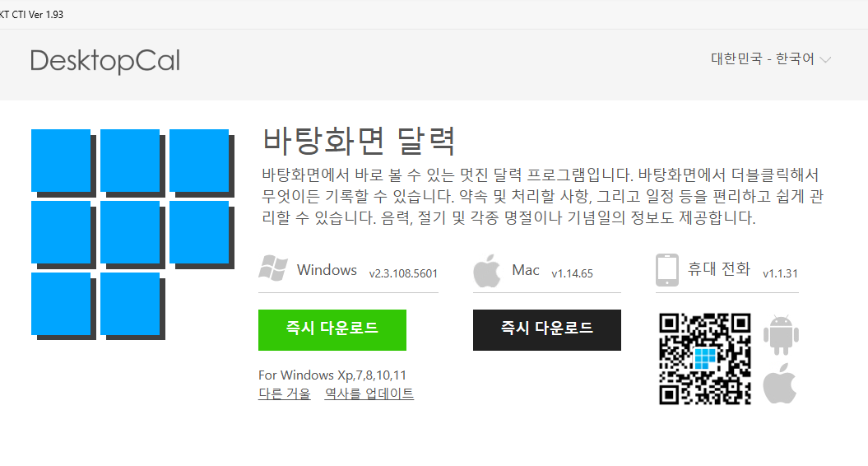Viewport: 868px width, 466px height.
Task: Click the KT CTI Ver 1.93 title text
Action: pos(31,14)
